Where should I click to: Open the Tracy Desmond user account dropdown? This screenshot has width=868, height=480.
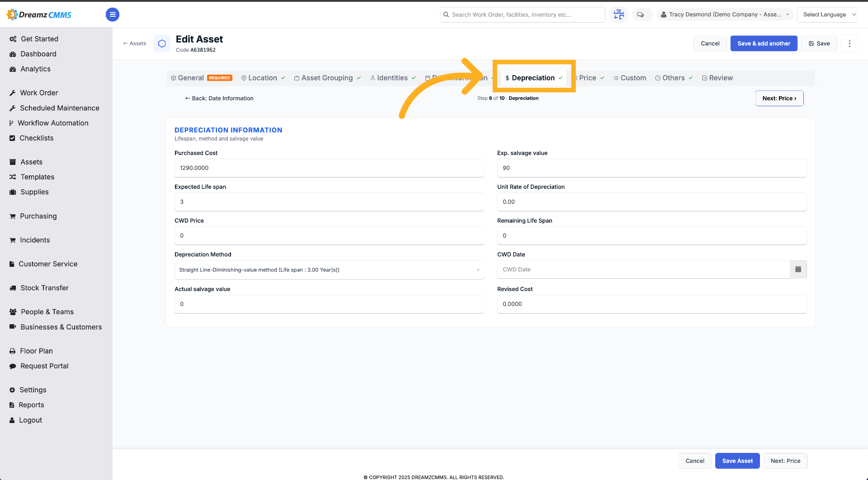point(725,14)
